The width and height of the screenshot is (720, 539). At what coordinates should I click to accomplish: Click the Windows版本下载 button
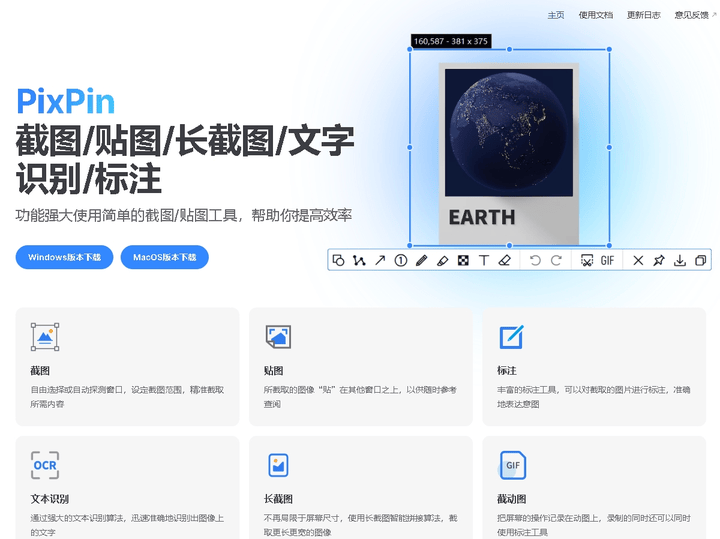pyautogui.click(x=64, y=257)
